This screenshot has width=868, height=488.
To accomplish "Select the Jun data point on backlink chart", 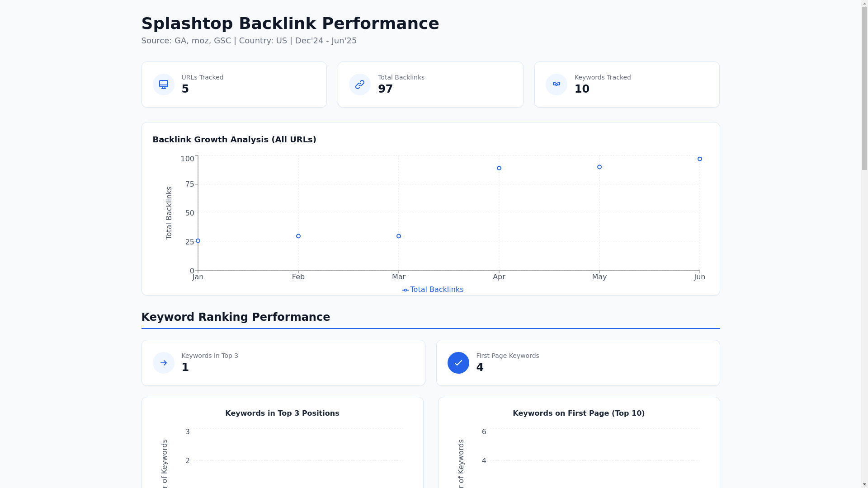I will pos(700,159).
